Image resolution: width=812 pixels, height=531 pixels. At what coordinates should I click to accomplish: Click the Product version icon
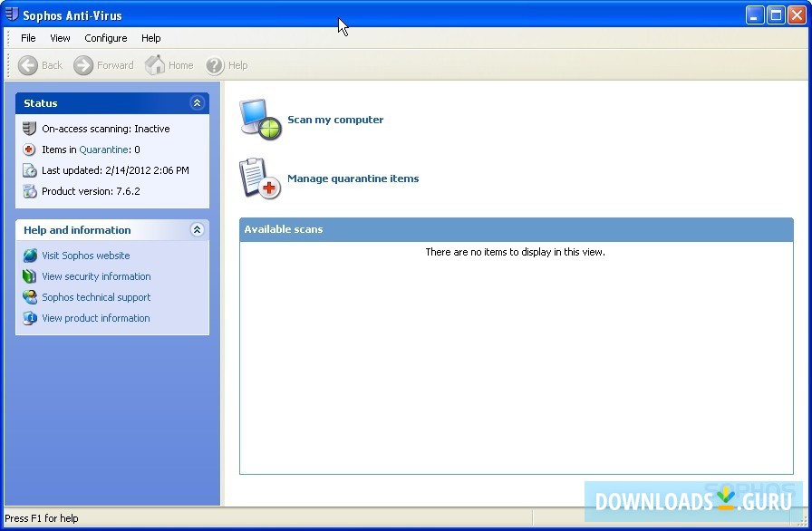(x=30, y=191)
